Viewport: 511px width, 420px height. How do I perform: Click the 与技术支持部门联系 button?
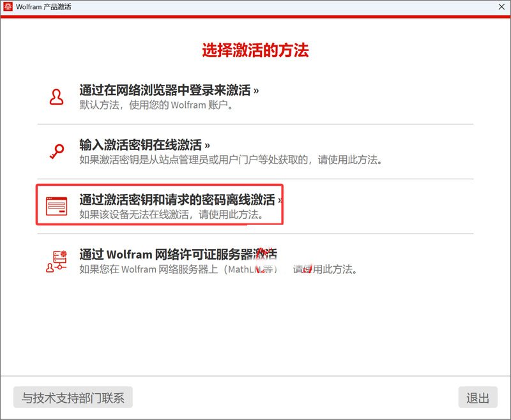click(73, 397)
